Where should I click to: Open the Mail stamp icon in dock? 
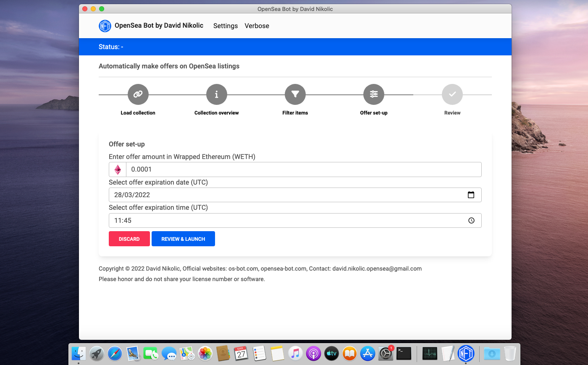tap(133, 354)
